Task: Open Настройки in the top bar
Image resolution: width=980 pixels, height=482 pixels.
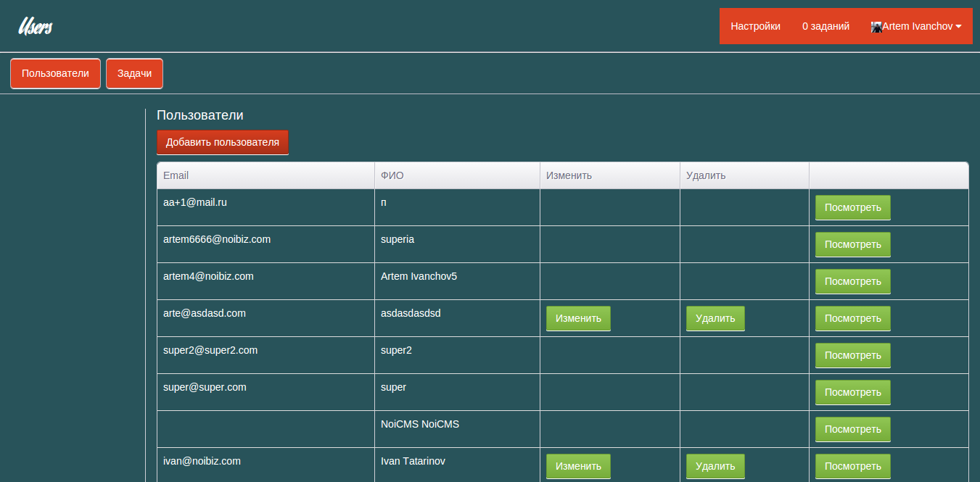Action: tap(755, 26)
